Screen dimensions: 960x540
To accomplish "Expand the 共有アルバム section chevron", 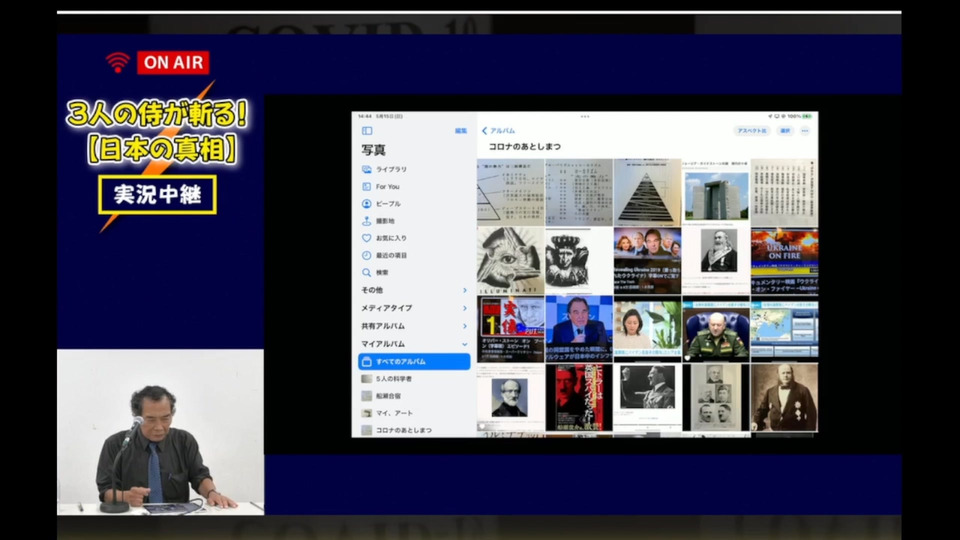I will (465, 326).
